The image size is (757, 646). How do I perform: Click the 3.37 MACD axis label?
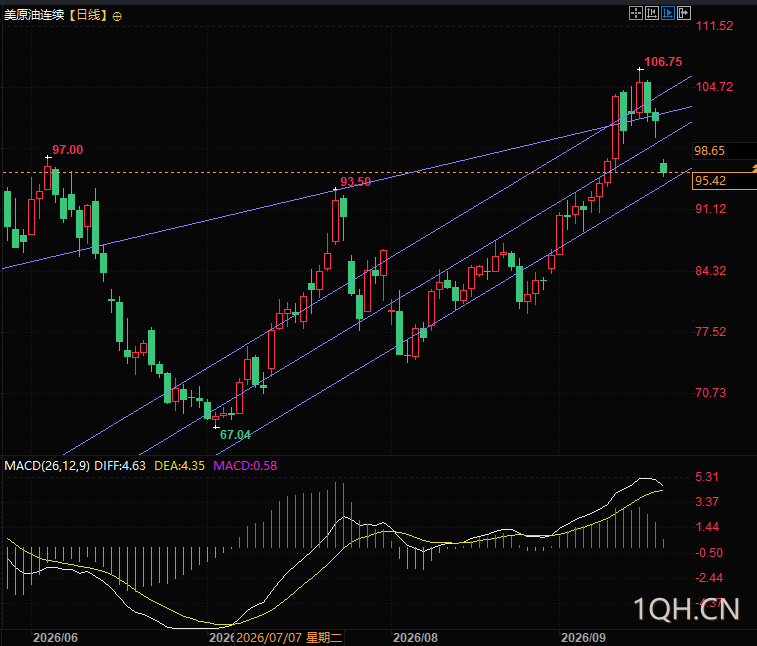point(707,502)
